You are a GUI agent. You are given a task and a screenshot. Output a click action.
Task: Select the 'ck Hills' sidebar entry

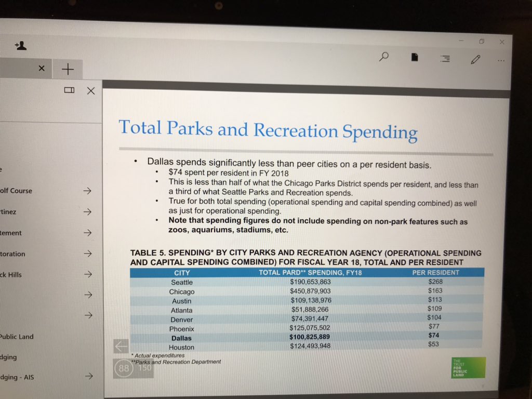point(11,274)
